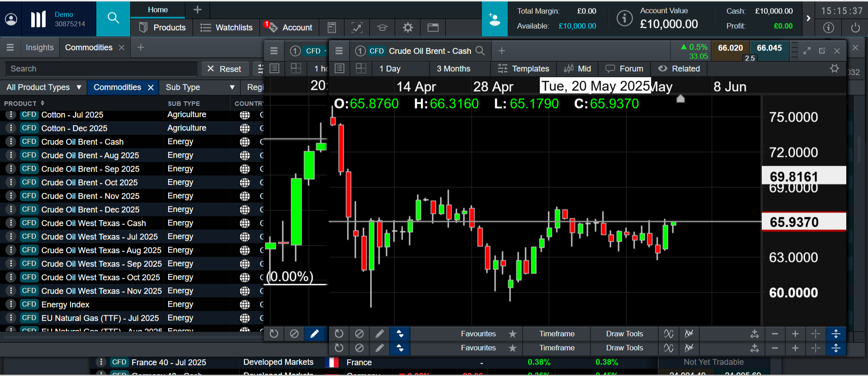Open Draw Tools menu in upper chart toolbar row
This screenshot has height=376, width=868.
pyautogui.click(x=624, y=334)
